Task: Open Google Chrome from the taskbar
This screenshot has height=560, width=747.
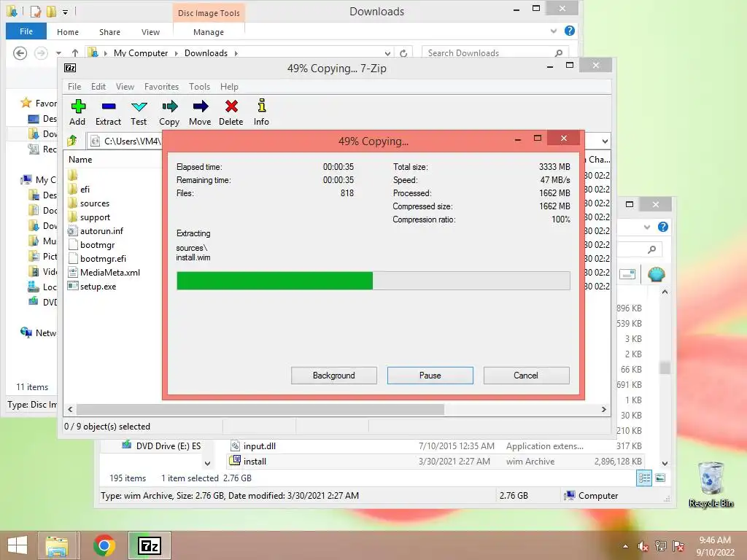Action: tap(104, 545)
